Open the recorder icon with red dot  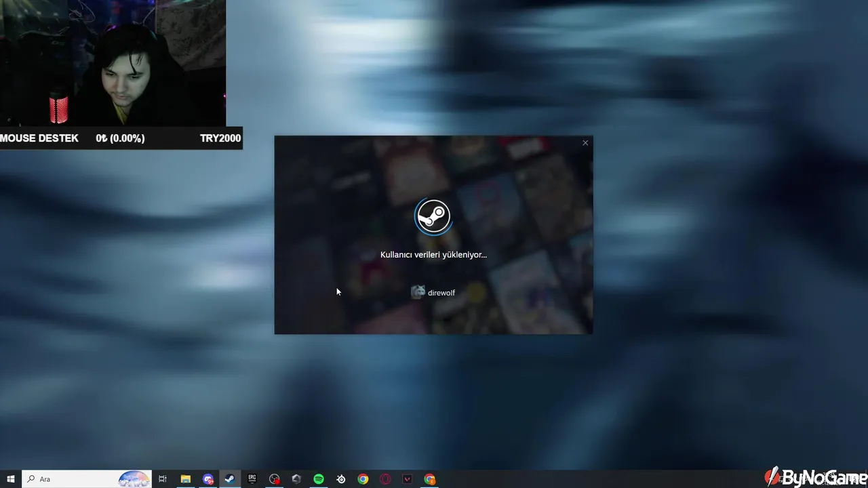(x=274, y=479)
